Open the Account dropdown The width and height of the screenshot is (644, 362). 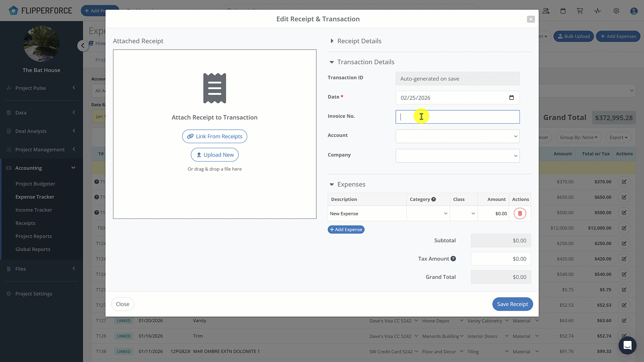click(458, 136)
